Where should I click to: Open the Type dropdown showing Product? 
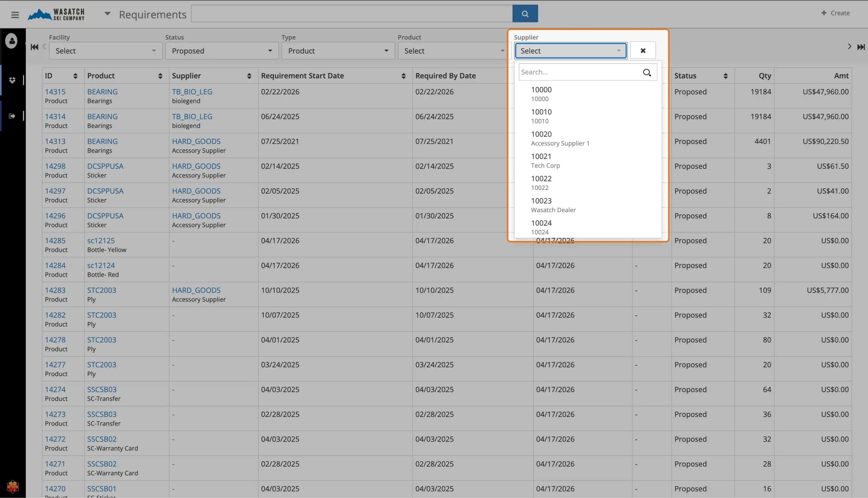(338, 51)
